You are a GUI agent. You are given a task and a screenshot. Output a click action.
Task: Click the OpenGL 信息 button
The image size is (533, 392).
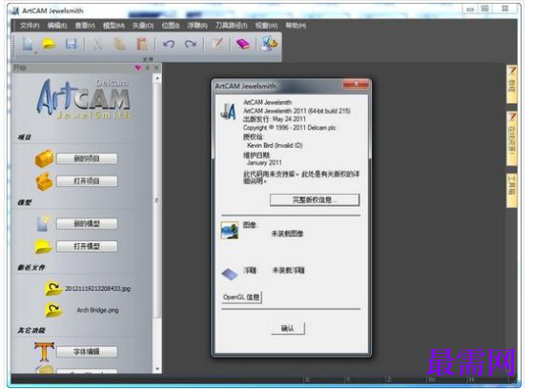tap(241, 298)
